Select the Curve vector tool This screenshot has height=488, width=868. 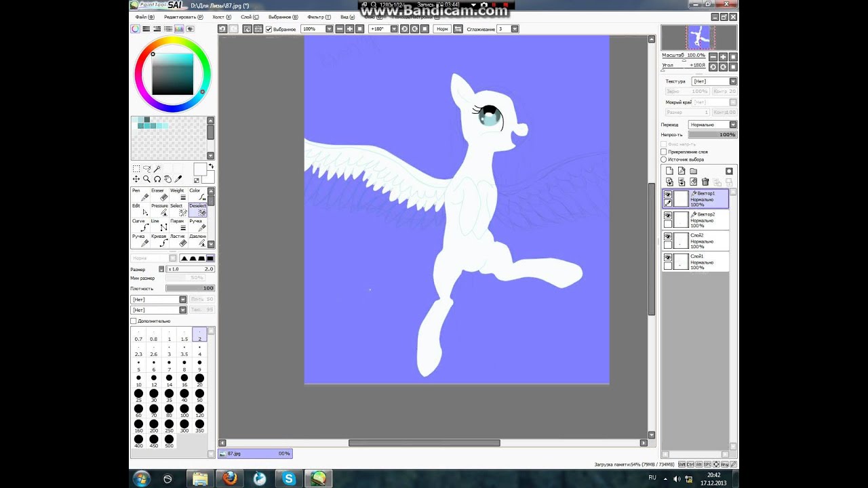tap(140, 224)
